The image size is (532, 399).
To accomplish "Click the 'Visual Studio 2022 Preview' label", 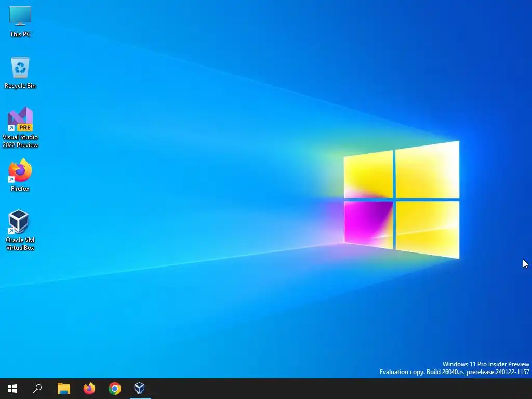I will click(20, 141).
